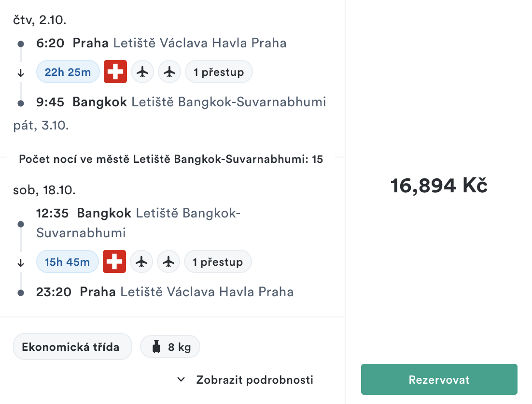Image resolution: width=532 pixels, height=404 pixels.
Task: Click return 1 přestup stopover badge
Action: pos(217,261)
